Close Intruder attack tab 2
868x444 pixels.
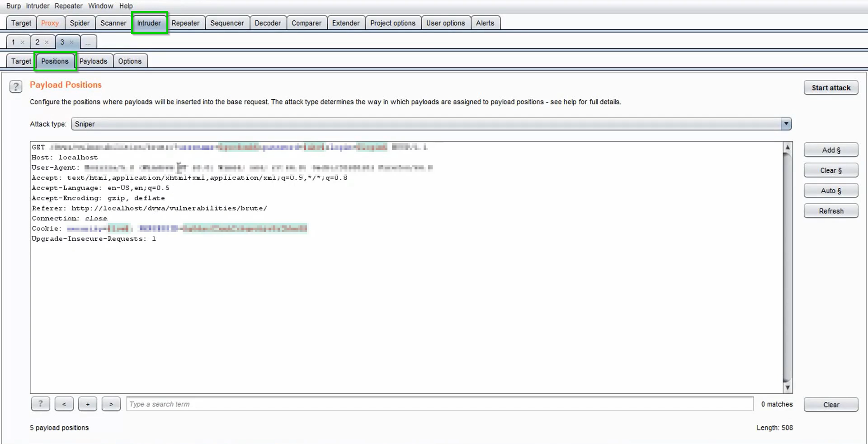coord(47,42)
